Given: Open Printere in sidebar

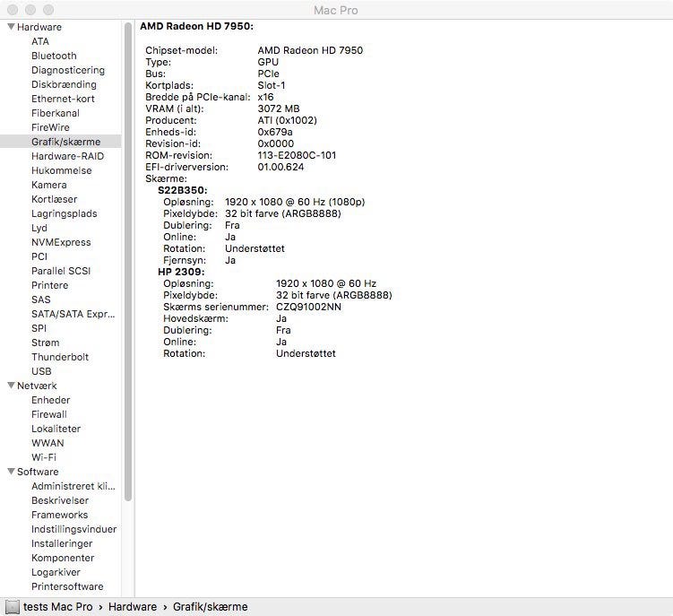Looking at the screenshot, I should point(49,285).
